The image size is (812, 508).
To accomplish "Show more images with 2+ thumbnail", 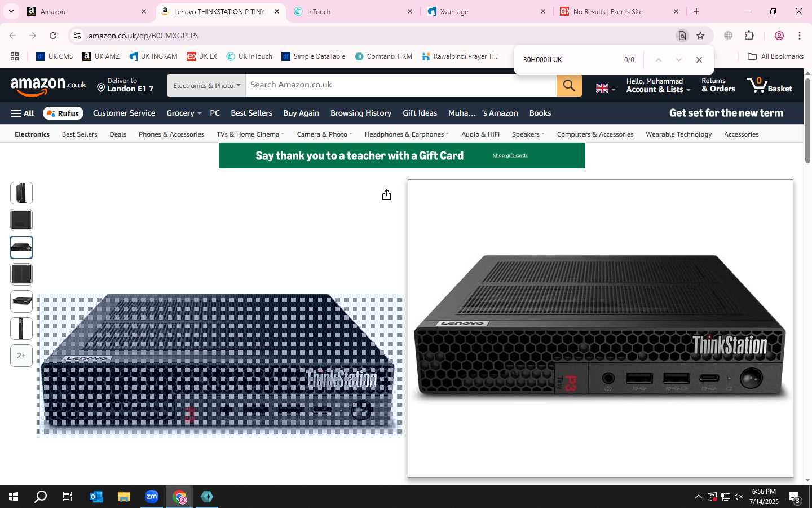I will 21,356.
